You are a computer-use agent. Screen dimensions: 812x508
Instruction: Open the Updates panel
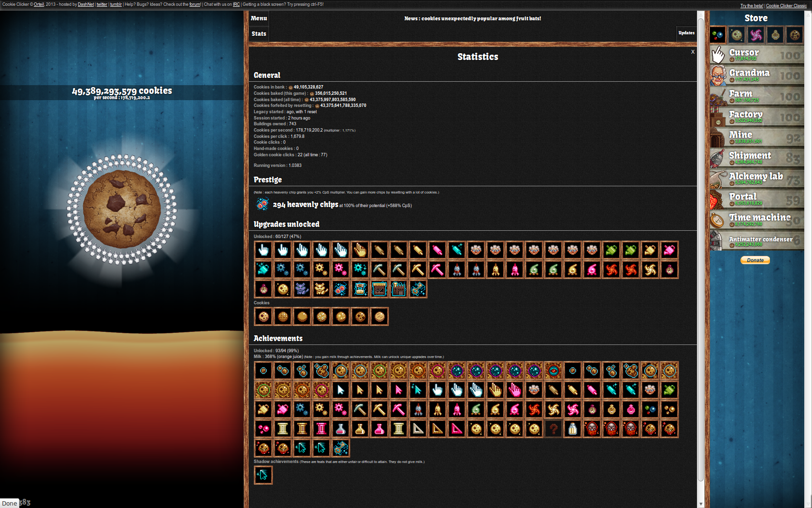(686, 33)
